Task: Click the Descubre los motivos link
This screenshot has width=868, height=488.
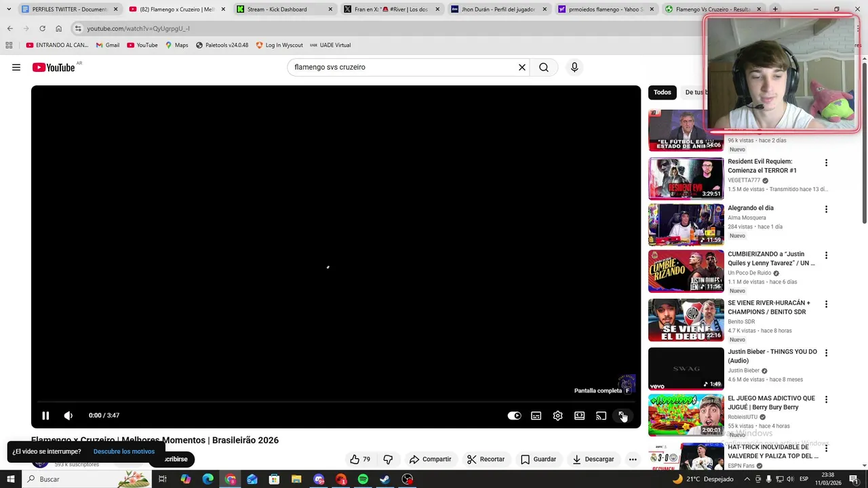Action: (x=124, y=451)
